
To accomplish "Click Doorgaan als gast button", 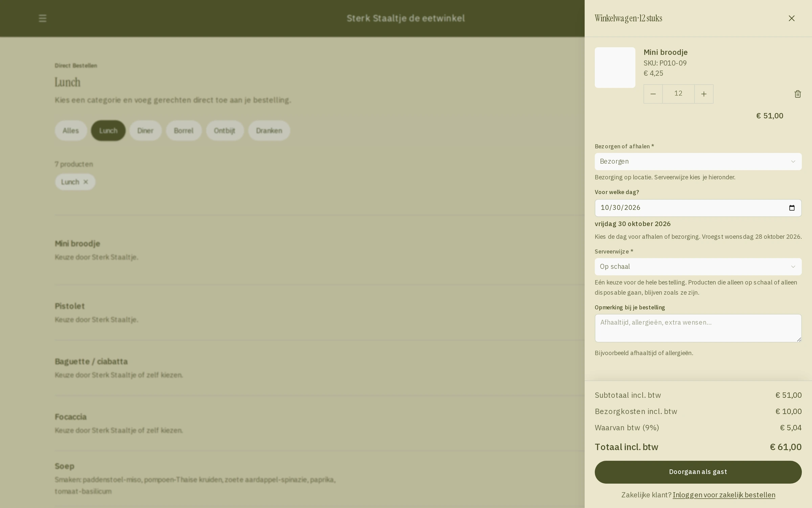I will [x=698, y=472].
